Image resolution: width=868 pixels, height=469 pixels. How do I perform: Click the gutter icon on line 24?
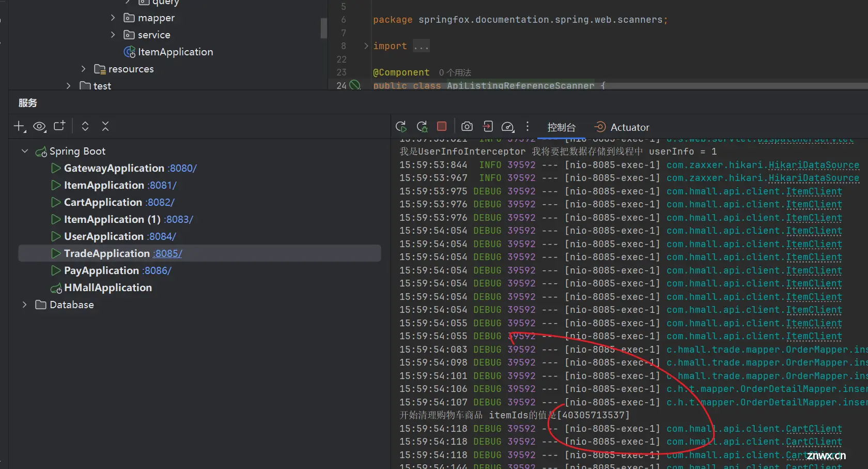click(355, 85)
